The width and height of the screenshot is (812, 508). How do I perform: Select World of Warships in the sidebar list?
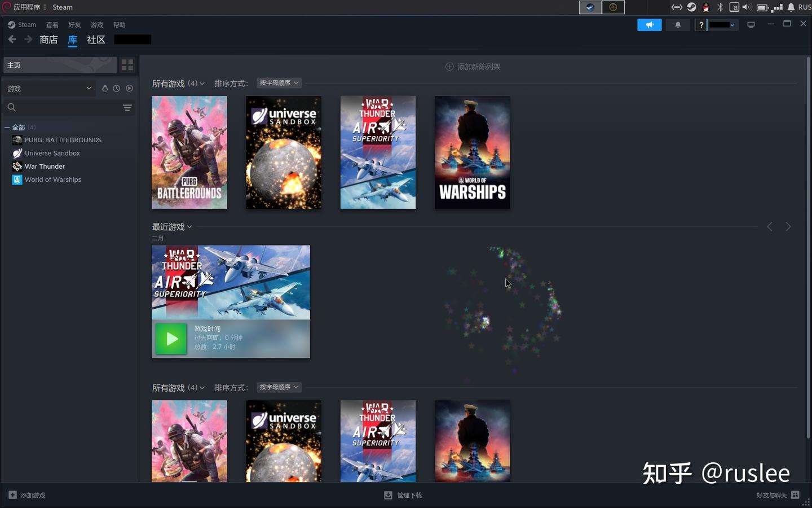53,179
